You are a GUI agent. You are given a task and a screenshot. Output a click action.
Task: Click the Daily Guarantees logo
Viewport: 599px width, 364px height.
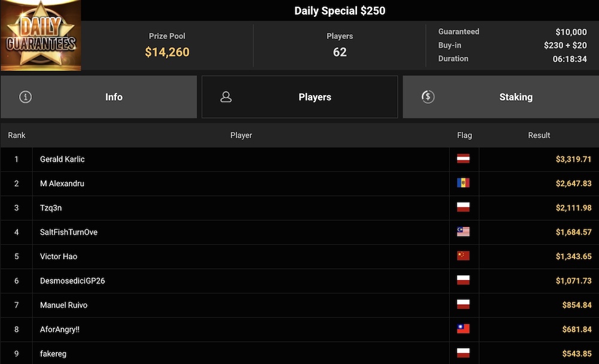tap(41, 36)
